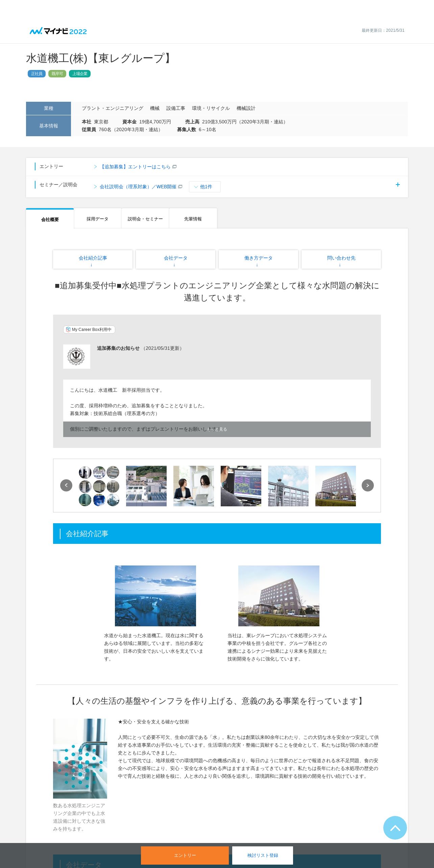The width and height of the screenshot is (434, 868).
Task: Expand seminar section with plus icon
Action: click(x=398, y=185)
